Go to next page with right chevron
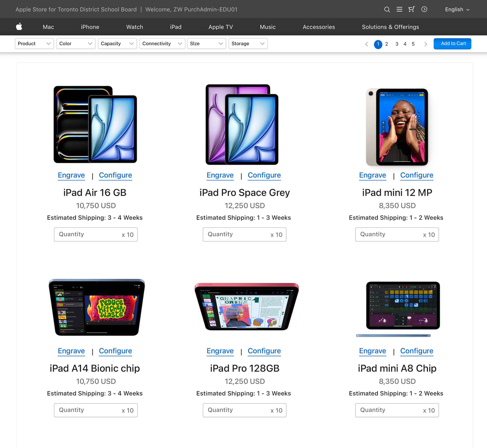This screenshot has height=448, width=487. (x=426, y=44)
